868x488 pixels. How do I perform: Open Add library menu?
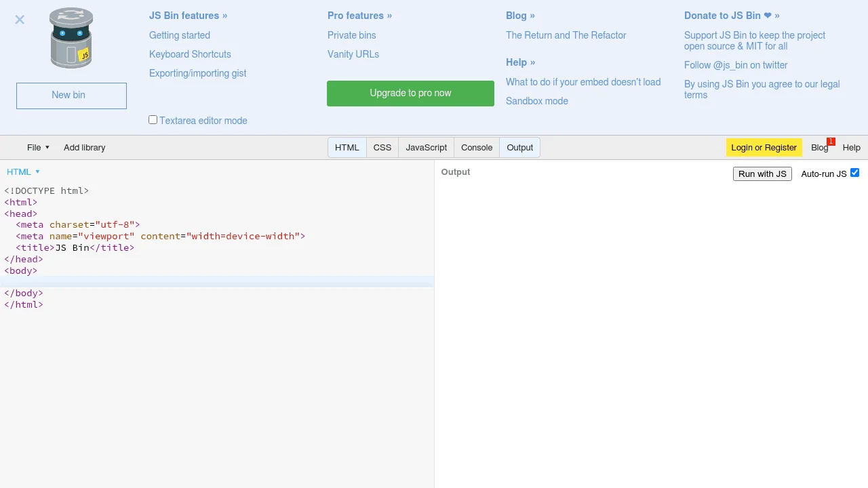(84, 148)
